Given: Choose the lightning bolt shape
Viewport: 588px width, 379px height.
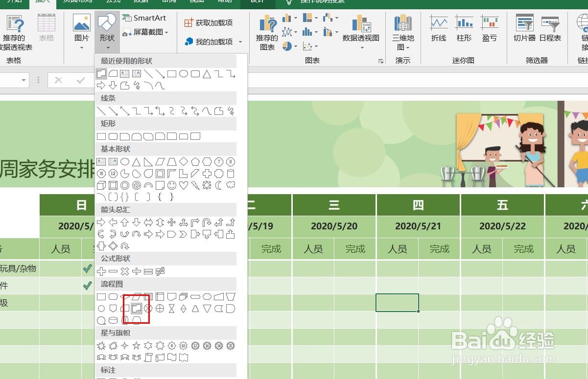Looking at the screenshot, I should 195,185.
